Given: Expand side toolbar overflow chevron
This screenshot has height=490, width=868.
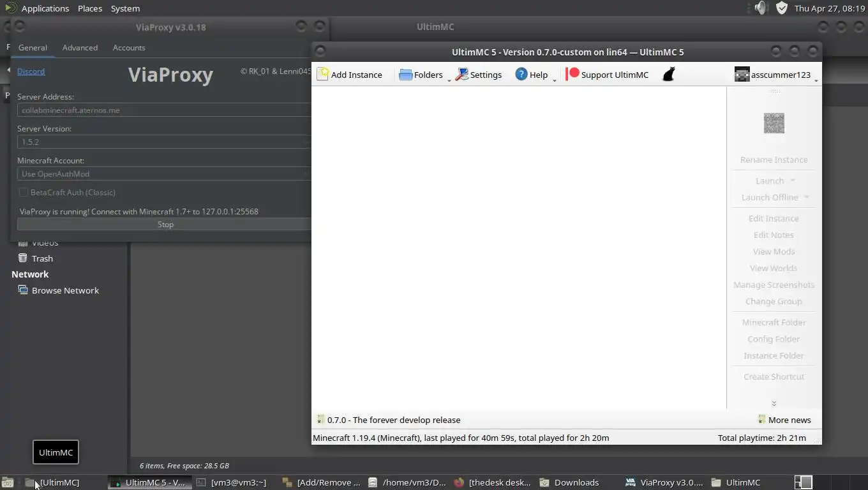Looking at the screenshot, I should (x=774, y=403).
